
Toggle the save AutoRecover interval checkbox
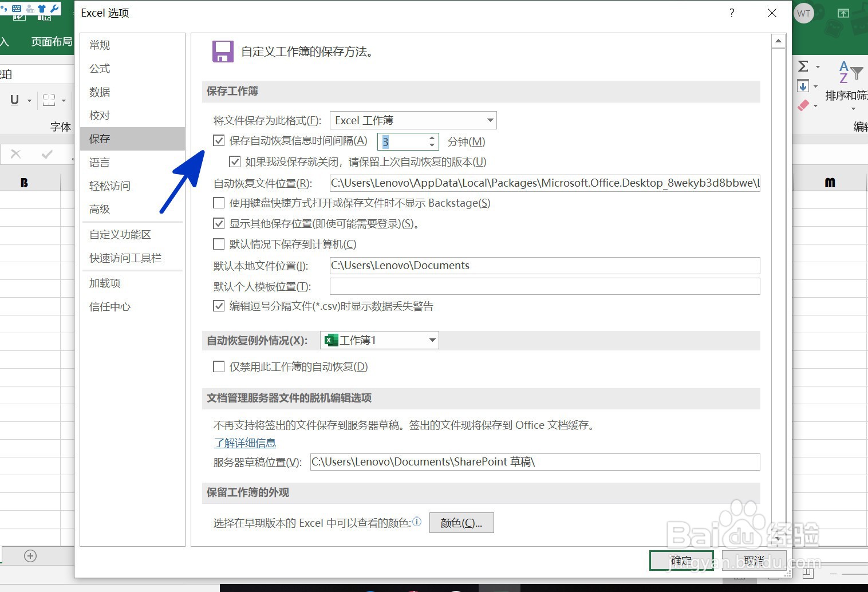(219, 140)
